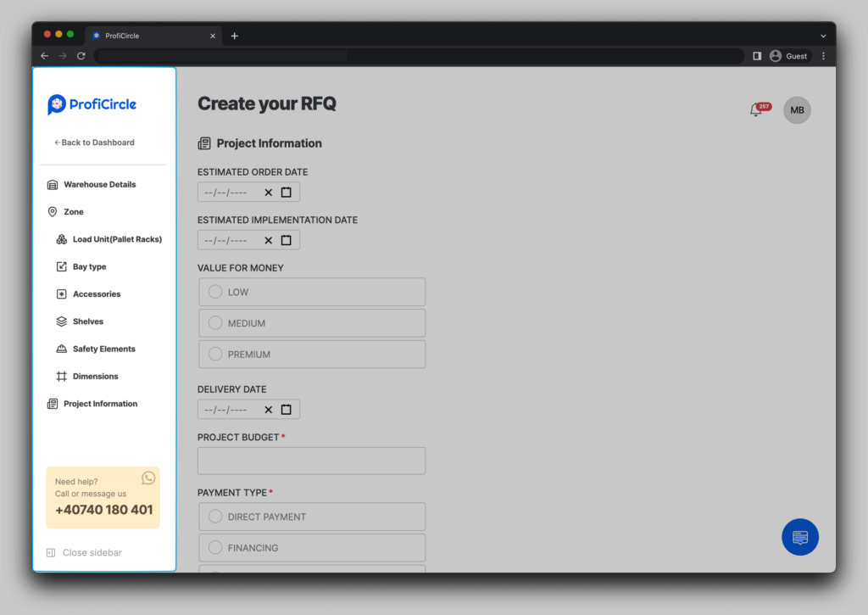Click the Project Budget input field
Image resolution: width=868 pixels, height=615 pixels.
(312, 461)
